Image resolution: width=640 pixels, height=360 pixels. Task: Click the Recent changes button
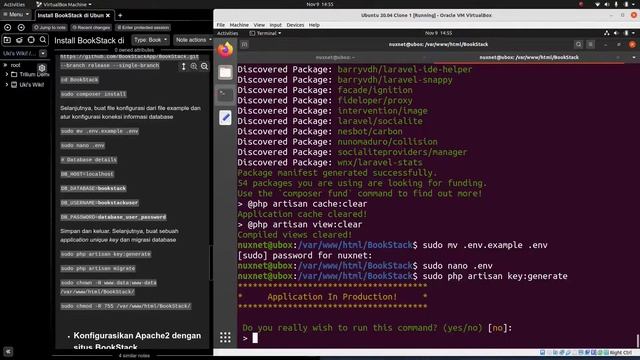point(91,27)
